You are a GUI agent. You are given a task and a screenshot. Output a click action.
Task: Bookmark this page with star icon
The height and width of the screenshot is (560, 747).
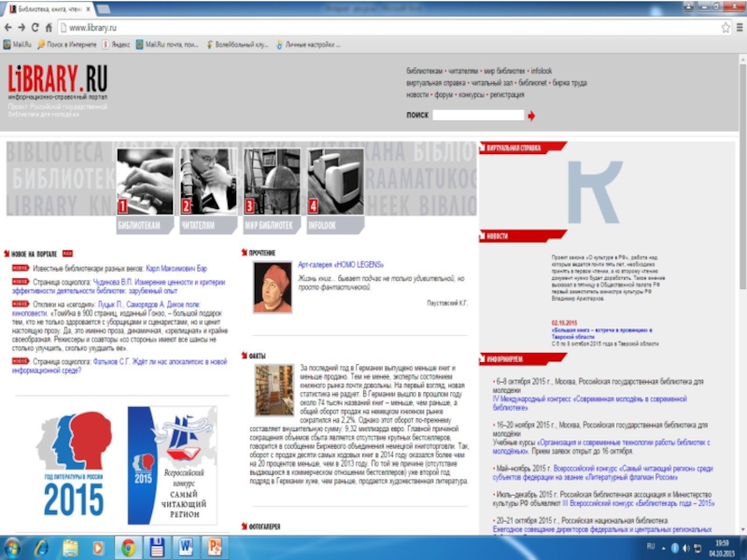point(726,28)
